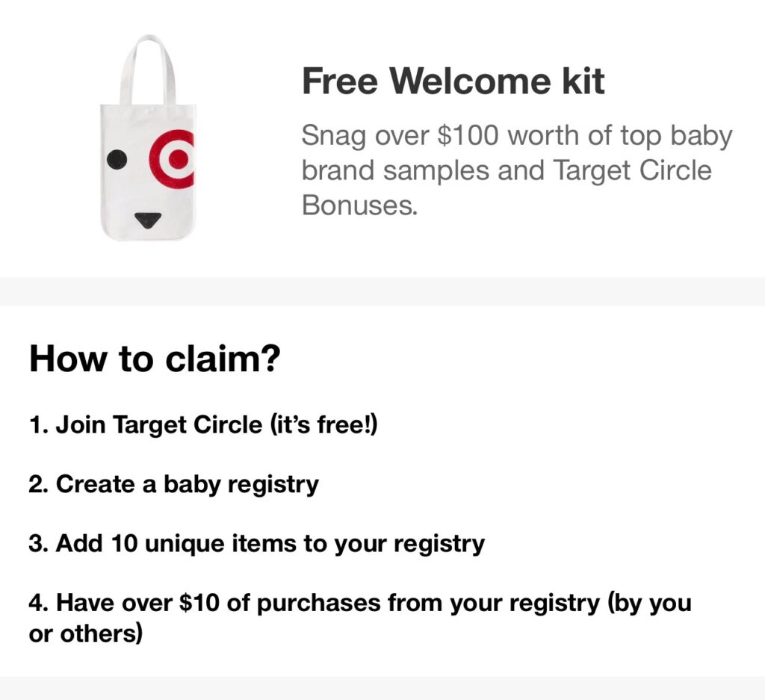Image resolution: width=765 pixels, height=700 pixels.
Task: Click the $100 amount in the description
Action: [468, 135]
